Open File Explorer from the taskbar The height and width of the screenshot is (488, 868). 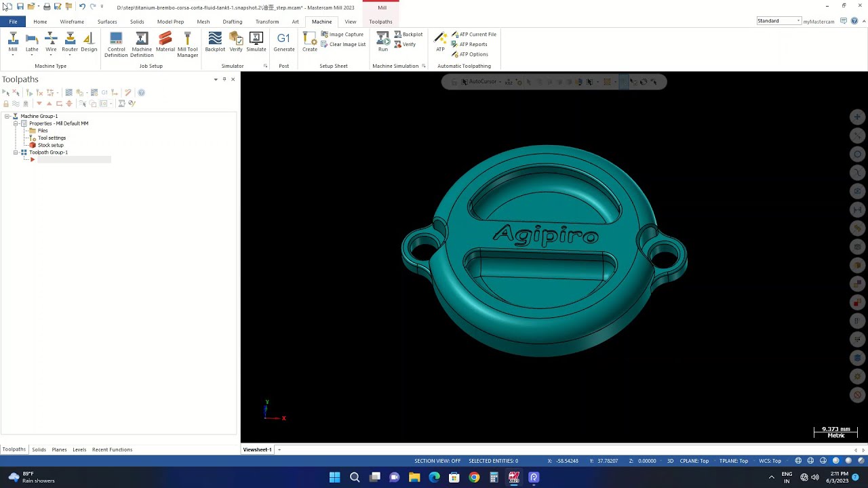[x=414, y=477]
